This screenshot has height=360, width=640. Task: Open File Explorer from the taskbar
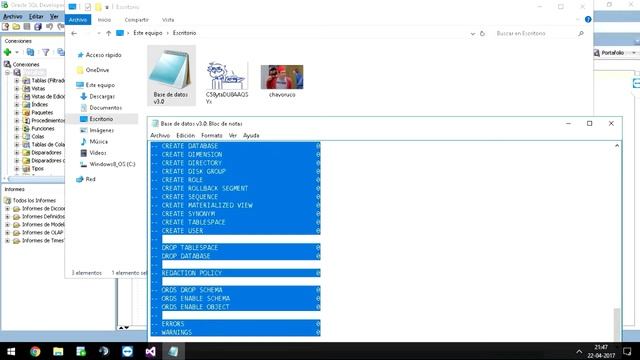[x=58, y=351]
